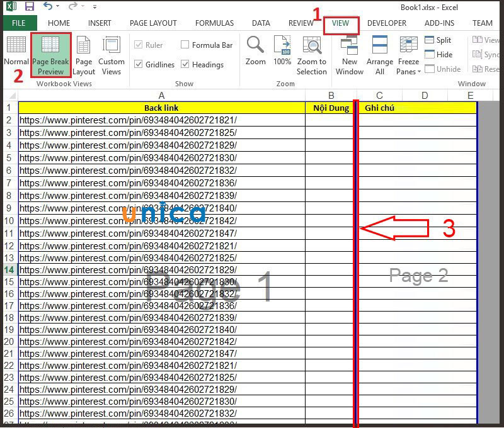Switch to Page Layout view
This screenshot has height=428, width=504.
pyautogui.click(x=84, y=55)
